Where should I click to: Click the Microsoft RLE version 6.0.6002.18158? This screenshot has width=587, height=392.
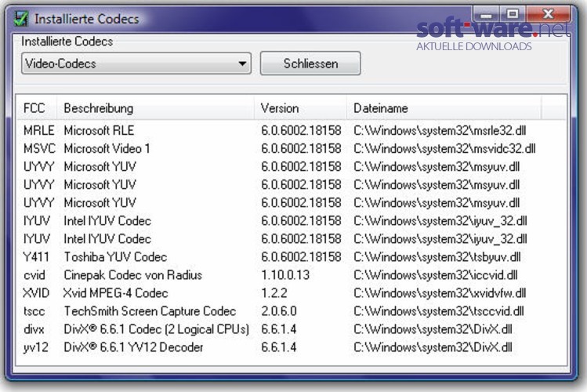[x=301, y=130]
